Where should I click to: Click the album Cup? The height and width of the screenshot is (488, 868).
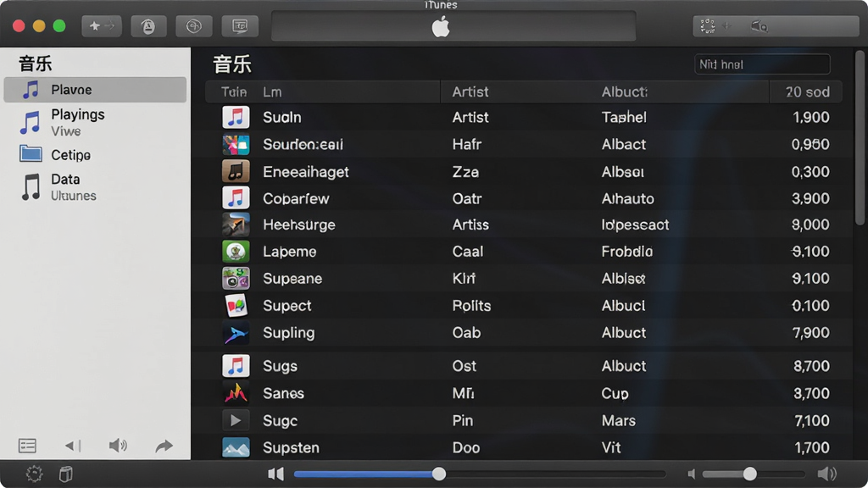pos(615,393)
